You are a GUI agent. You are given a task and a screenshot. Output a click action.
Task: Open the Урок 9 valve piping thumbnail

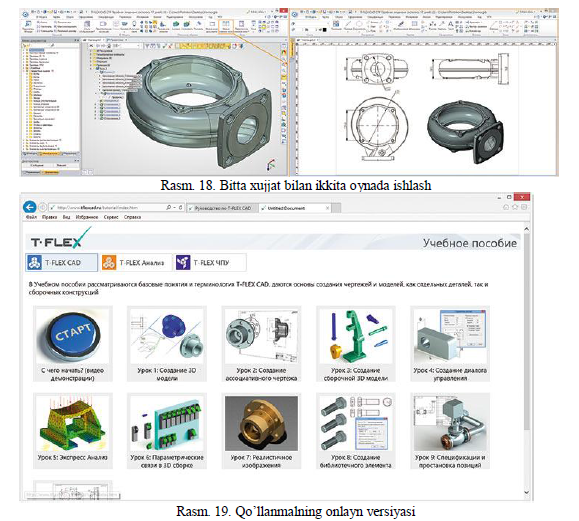[x=450, y=423]
